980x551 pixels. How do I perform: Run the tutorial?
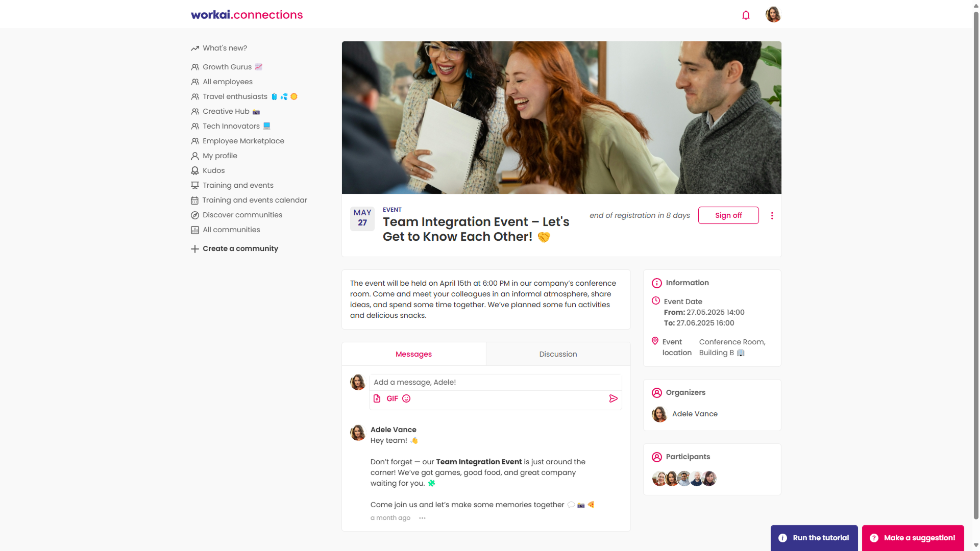(x=814, y=538)
